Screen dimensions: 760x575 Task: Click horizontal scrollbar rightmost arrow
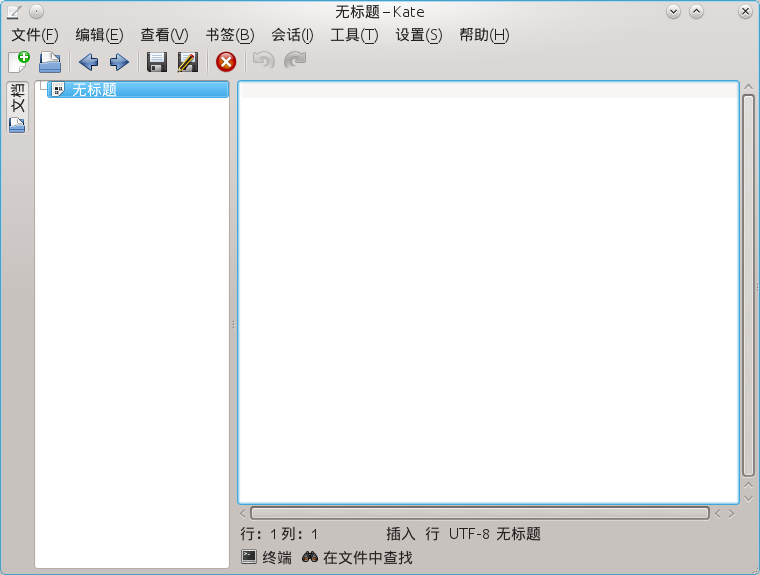tap(731, 513)
